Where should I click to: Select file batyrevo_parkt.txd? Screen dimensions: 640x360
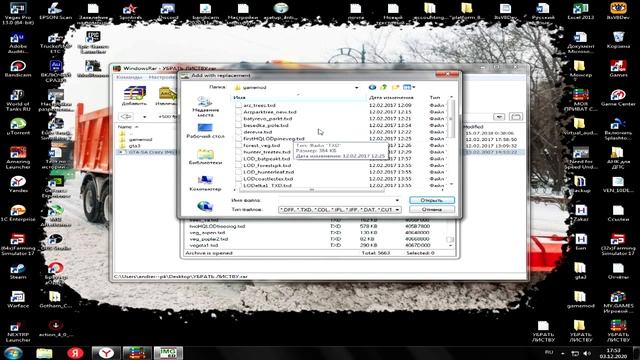point(267,119)
